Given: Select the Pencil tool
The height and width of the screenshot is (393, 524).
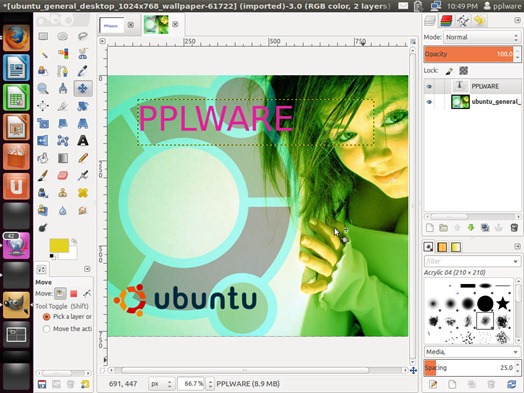Looking at the screenshot, I should [x=83, y=158].
